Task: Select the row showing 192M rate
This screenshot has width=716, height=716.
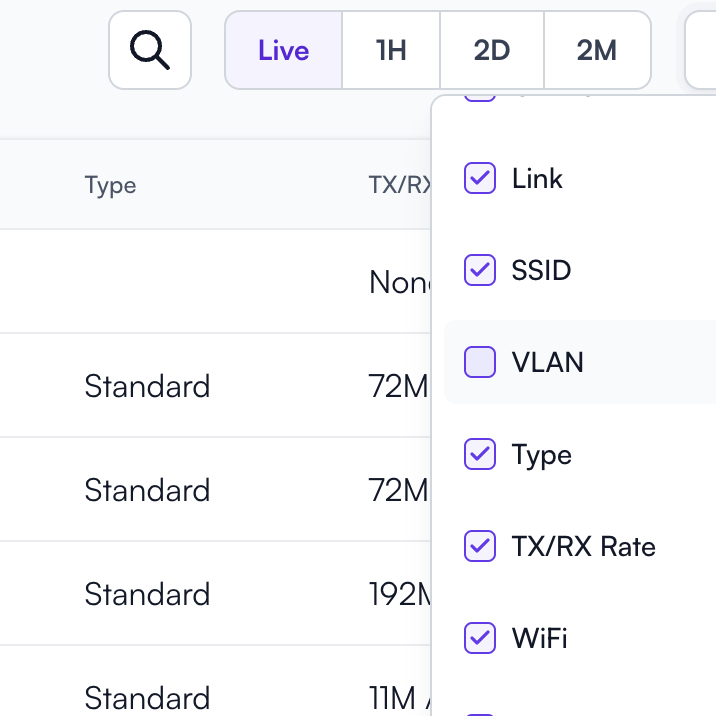Action: coord(215,594)
